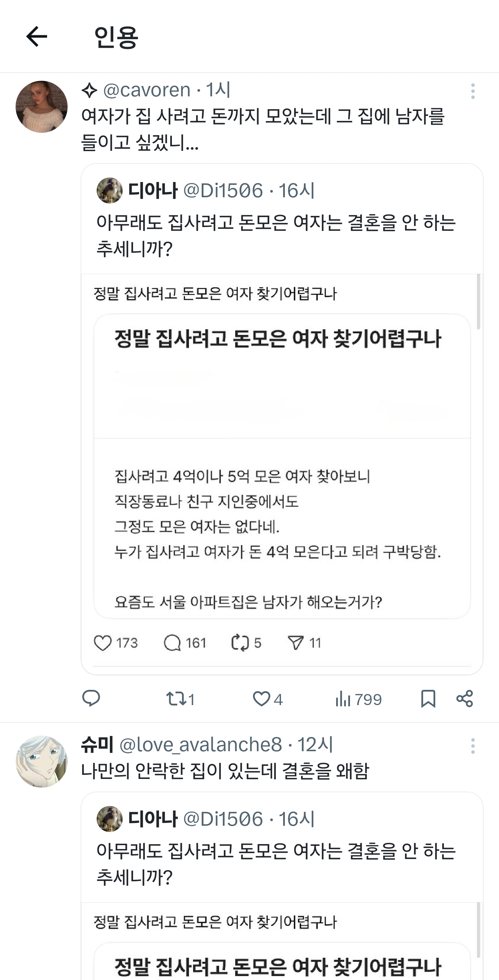The image size is (499, 980).
Task: Tap comment bubble with 161 in embedded screenshot
Action: (172, 643)
